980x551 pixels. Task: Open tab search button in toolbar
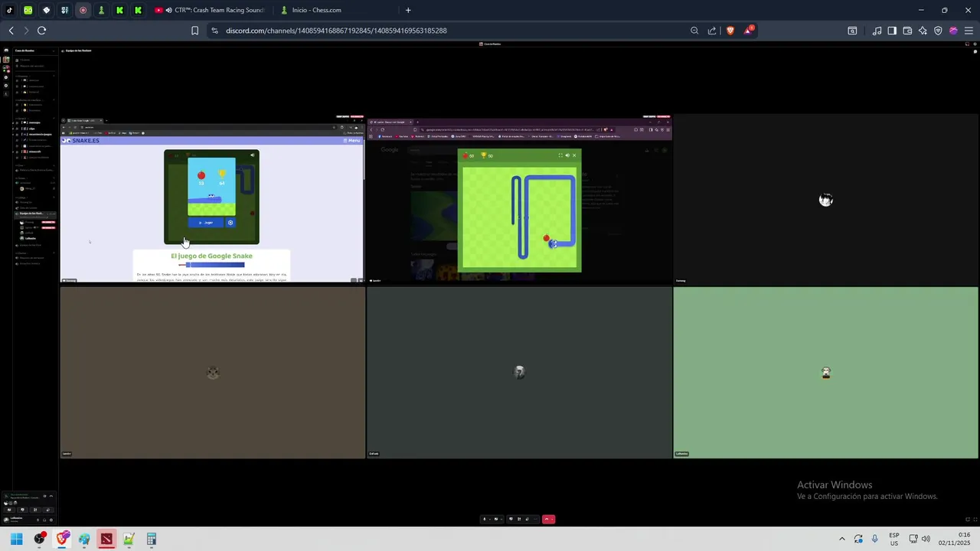852,31
